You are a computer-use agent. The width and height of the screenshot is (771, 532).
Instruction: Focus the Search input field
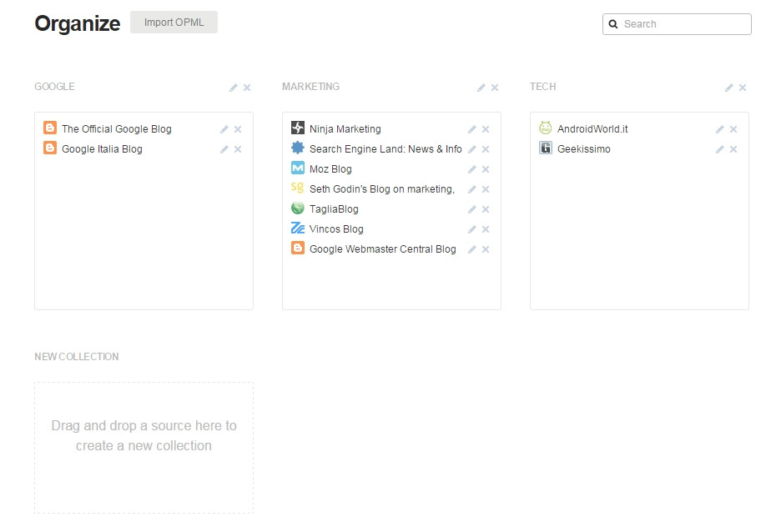[x=677, y=24]
